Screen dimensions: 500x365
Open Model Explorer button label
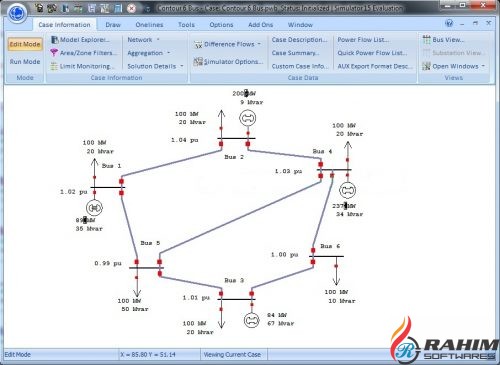(85, 40)
